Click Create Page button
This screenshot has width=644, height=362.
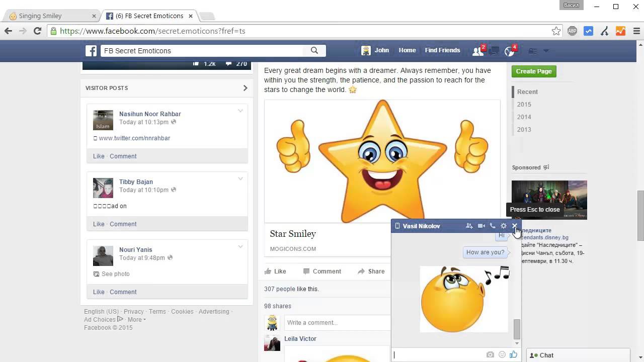click(x=534, y=71)
